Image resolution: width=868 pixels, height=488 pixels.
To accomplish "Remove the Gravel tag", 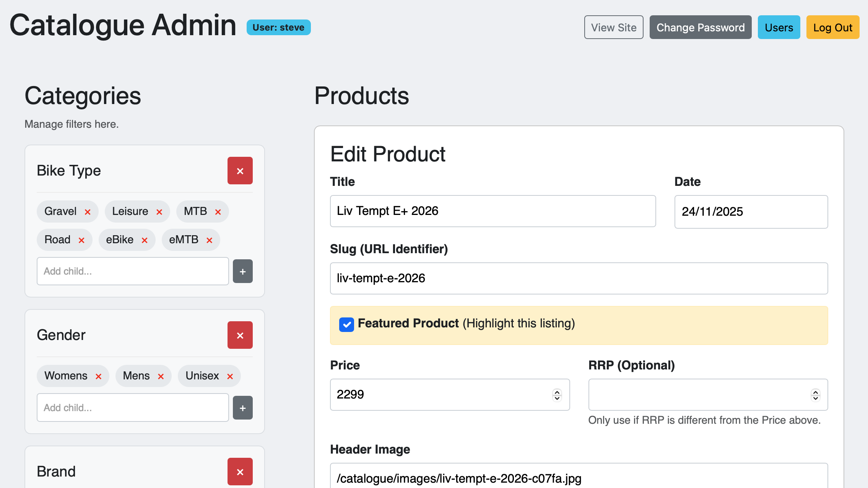I will pyautogui.click(x=88, y=212).
